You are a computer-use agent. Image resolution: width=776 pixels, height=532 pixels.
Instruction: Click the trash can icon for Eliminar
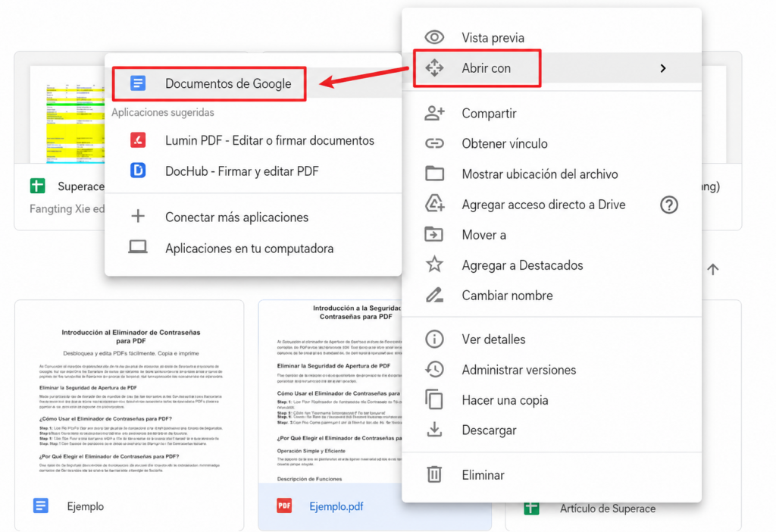tap(434, 474)
